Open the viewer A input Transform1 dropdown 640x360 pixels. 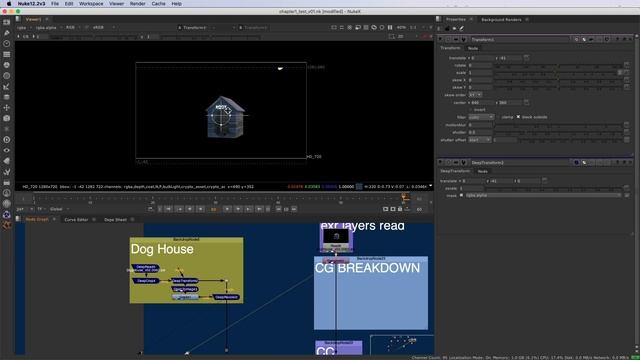[x=207, y=28]
